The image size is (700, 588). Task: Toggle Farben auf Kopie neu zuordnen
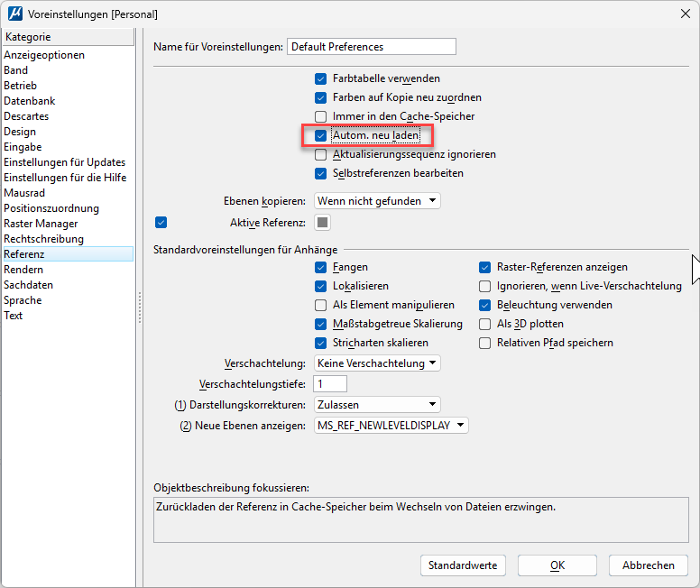320,97
